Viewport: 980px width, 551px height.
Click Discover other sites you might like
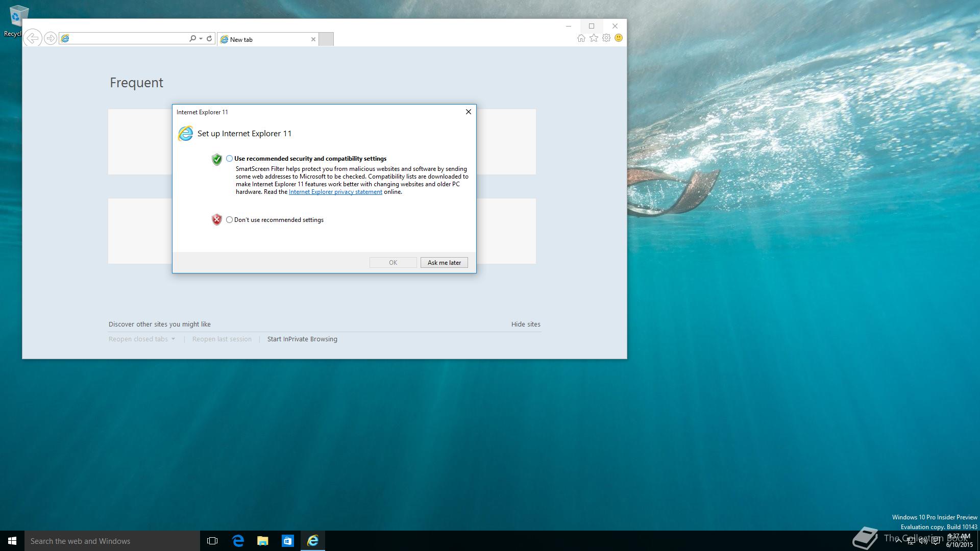(160, 324)
